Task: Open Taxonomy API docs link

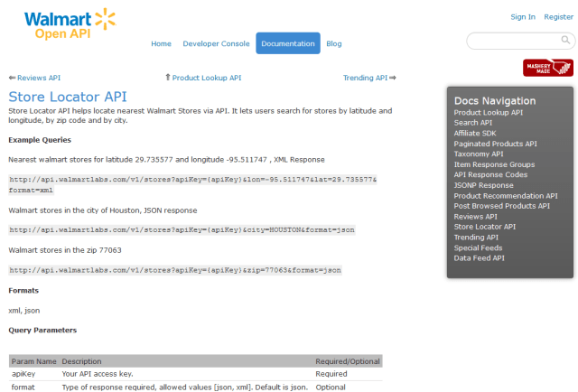Action: [479, 154]
